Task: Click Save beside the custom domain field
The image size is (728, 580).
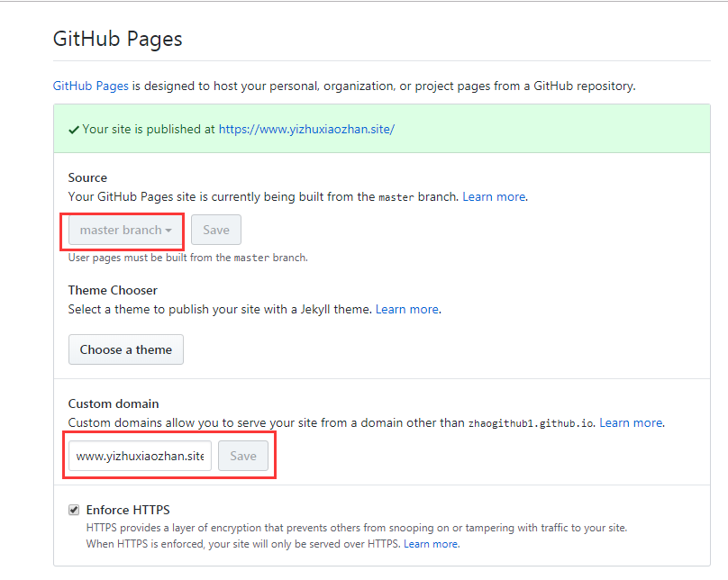Action: coord(242,456)
